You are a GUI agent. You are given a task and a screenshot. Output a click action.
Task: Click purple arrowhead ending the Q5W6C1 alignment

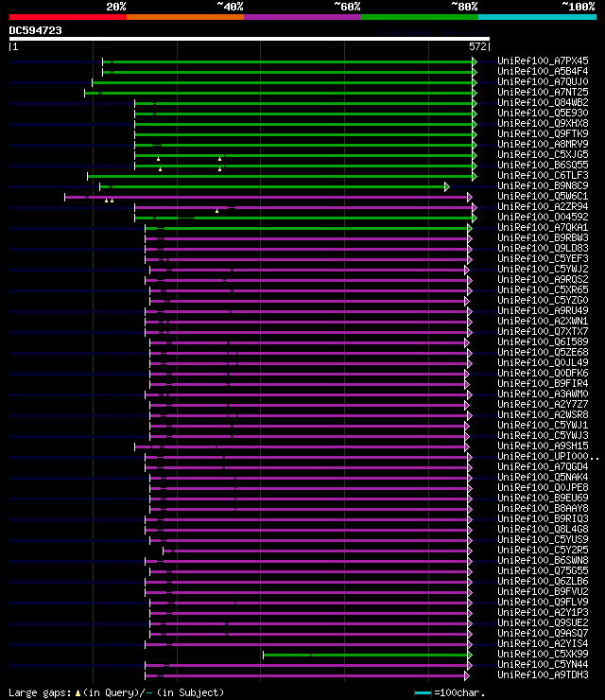click(x=470, y=198)
